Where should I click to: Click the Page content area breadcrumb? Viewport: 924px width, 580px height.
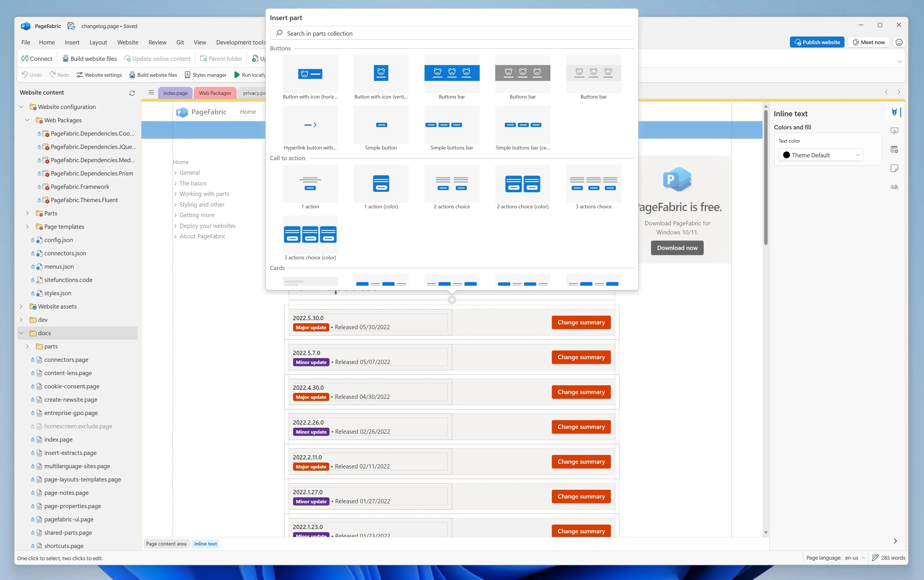point(166,543)
